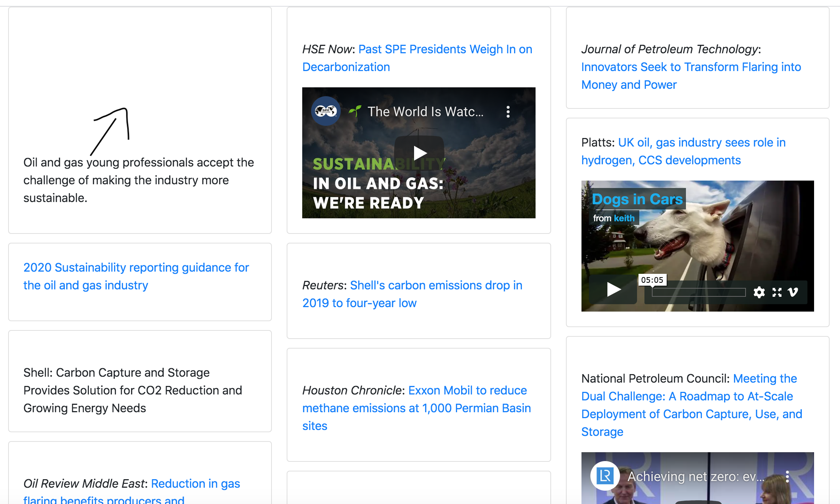Click the SPE channel logo on the video

click(x=326, y=111)
